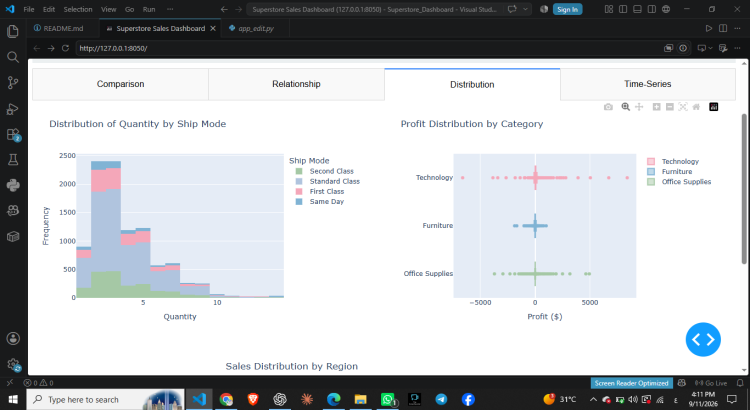
Task: Click the Screen Reader Optimized status item
Action: point(631,383)
